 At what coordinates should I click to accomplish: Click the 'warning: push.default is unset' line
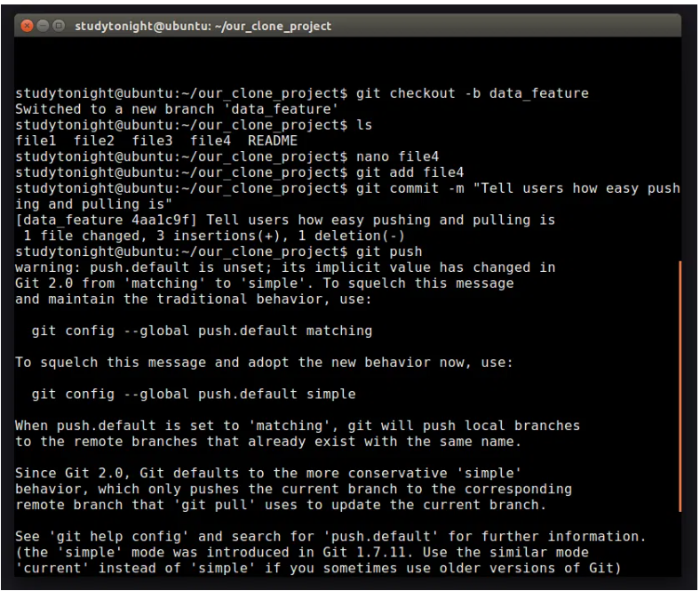click(x=284, y=268)
